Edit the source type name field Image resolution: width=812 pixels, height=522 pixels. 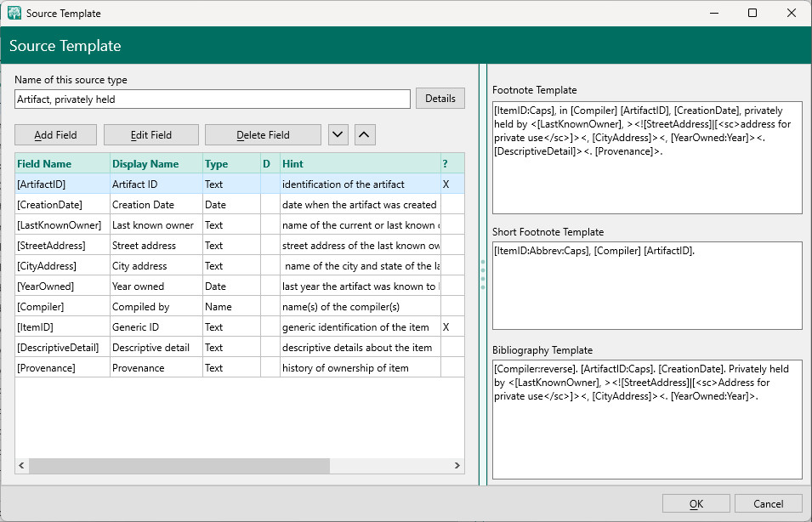click(x=213, y=99)
